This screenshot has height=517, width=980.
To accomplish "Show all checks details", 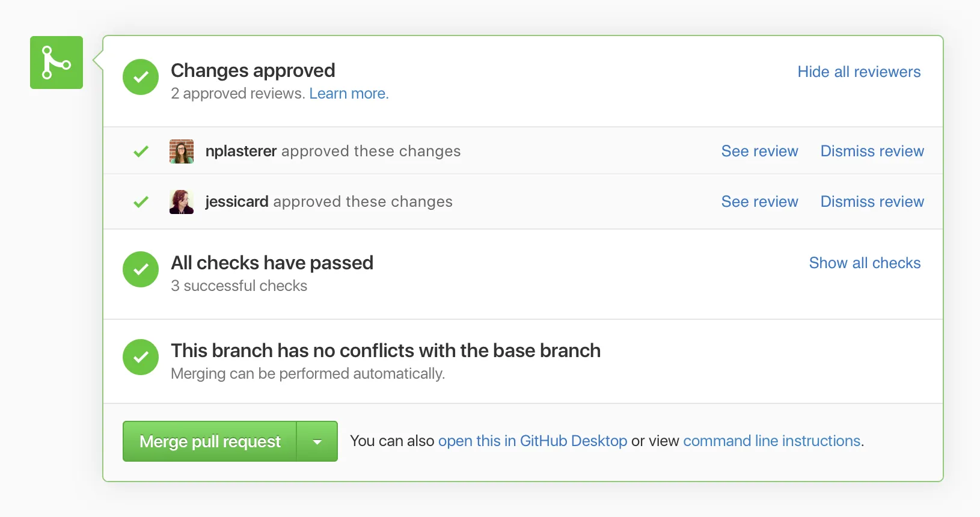I will [x=865, y=263].
